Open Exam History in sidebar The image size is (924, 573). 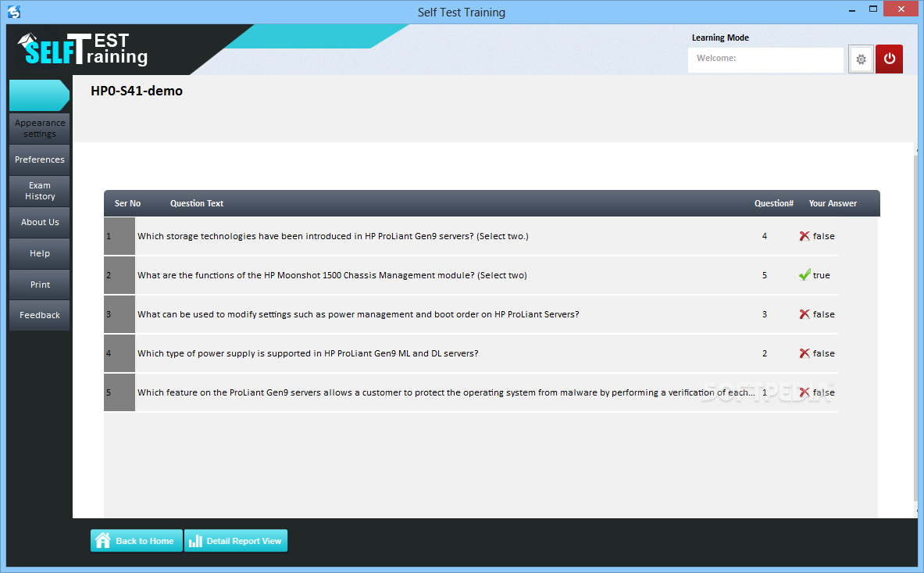[x=40, y=191]
